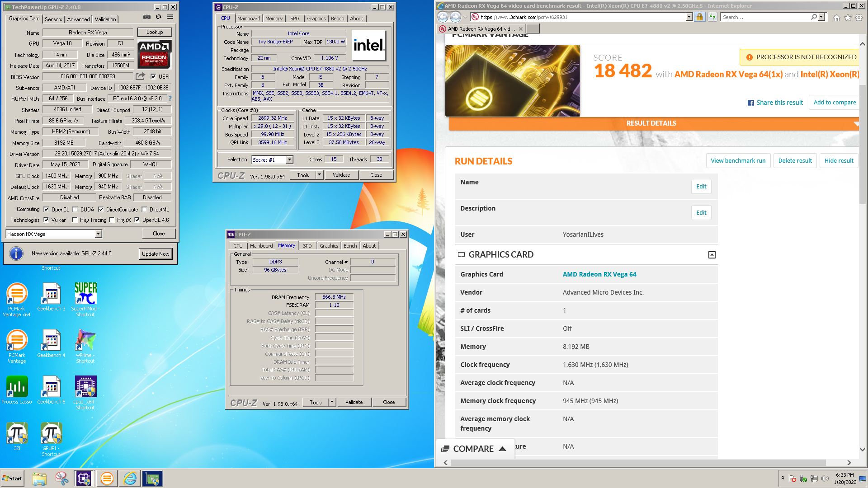Toggle the DirectCompute checkbox
The width and height of the screenshot is (868, 488).
[101, 210]
